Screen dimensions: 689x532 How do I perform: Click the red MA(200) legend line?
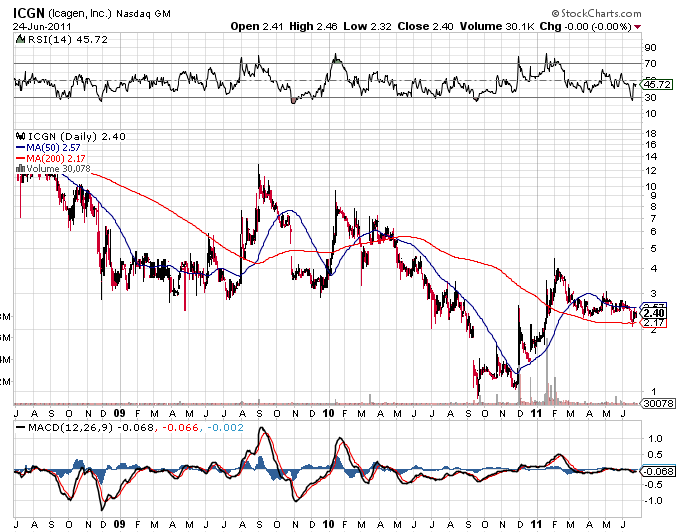19,158
